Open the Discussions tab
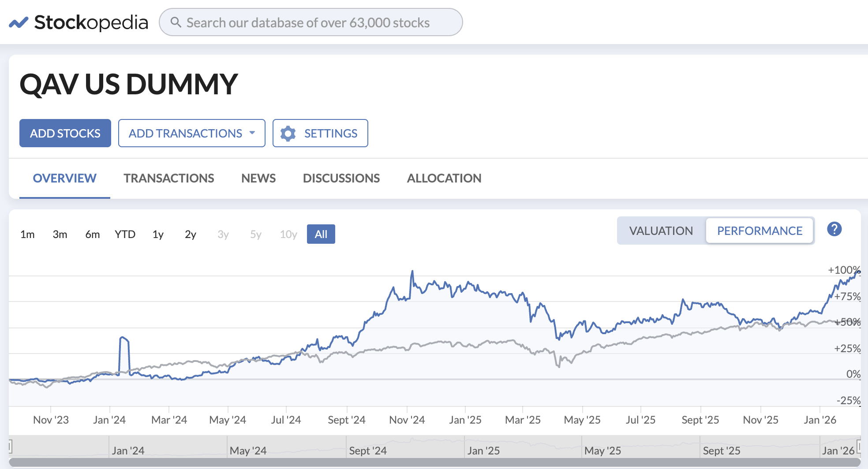The height and width of the screenshot is (469, 868). point(341,178)
